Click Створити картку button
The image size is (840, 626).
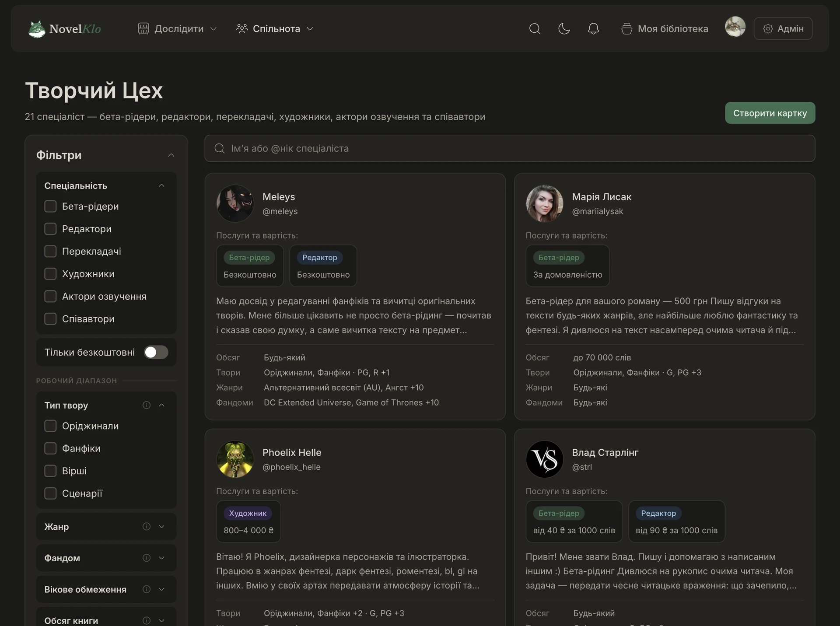click(770, 113)
